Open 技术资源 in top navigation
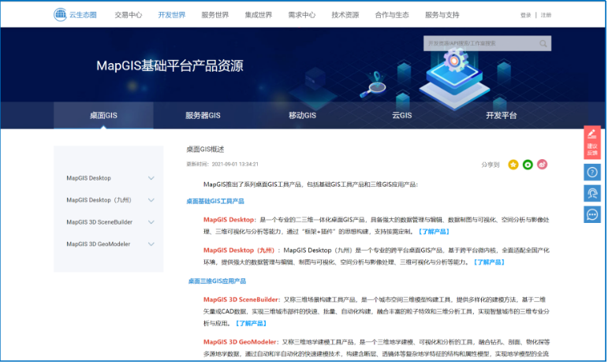This screenshot has width=608, height=364. (345, 15)
